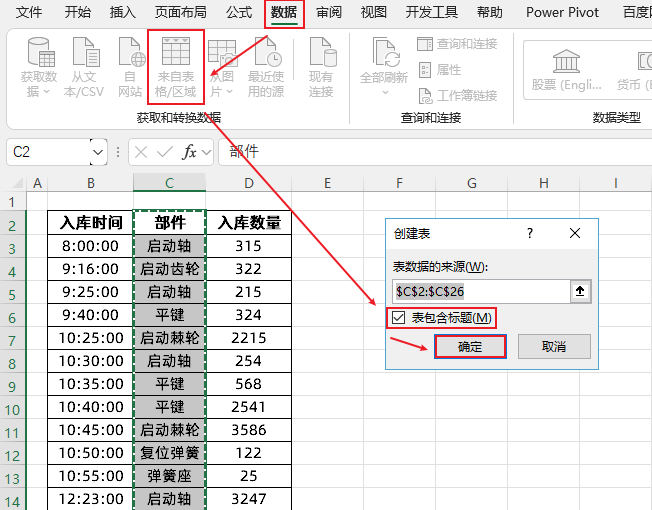Click cell 启动齿轮
The height and width of the screenshot is (510, 652).
click(x=169, y=269)
